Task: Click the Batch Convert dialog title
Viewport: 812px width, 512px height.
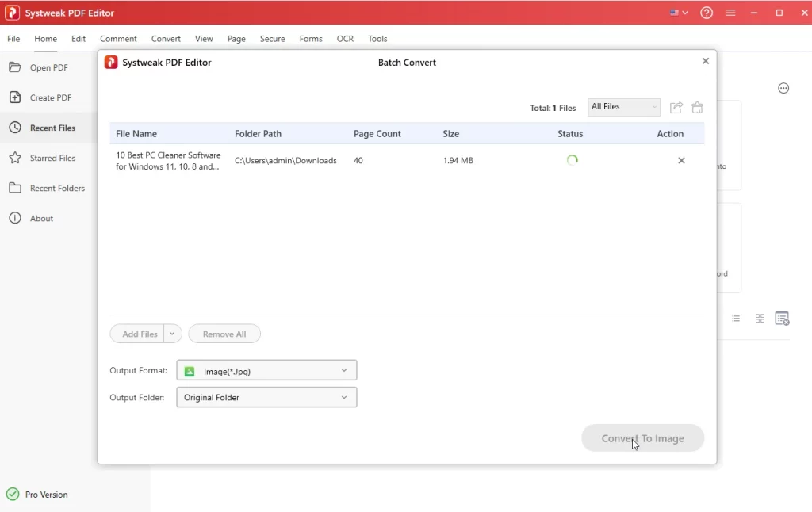Action: (x=407, y=62)
